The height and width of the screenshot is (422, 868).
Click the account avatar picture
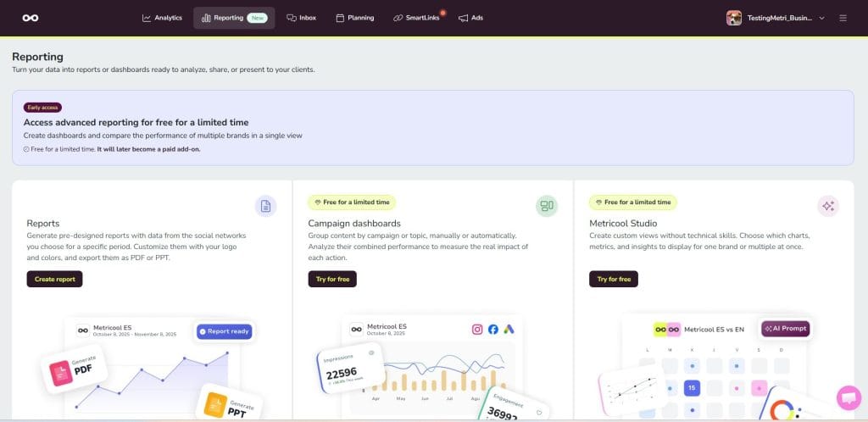[x=734, y=18]
